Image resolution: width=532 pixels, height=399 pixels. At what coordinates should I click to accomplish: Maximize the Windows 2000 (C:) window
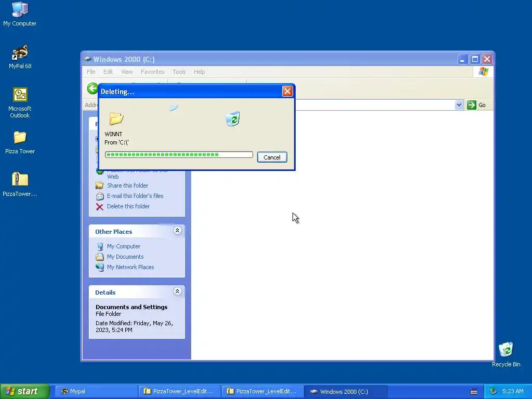pyautogui.click(x=475, y=59)
